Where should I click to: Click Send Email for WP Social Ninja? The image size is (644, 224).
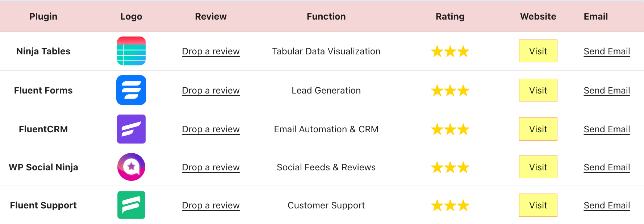pos(607,167)
